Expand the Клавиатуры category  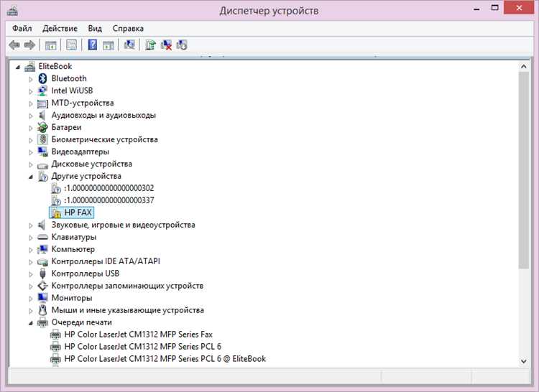point(31,238)
